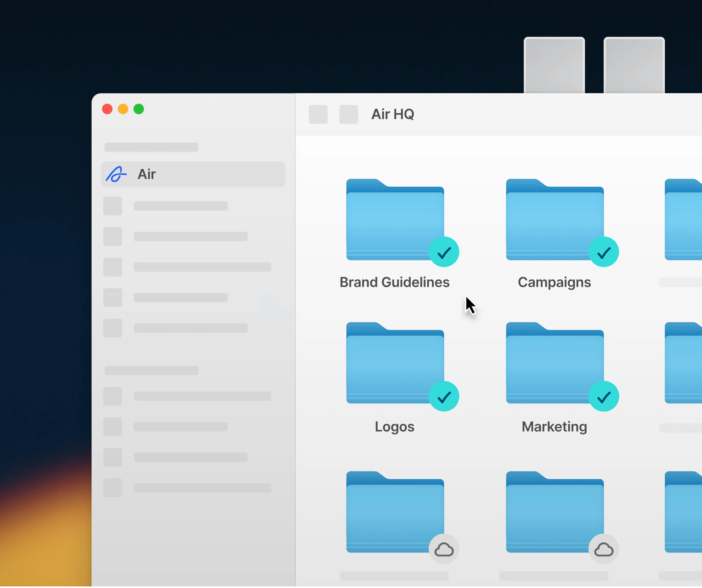Screen dimensions: 702x588
Task: Click the Campaigns folder label
Action: [x=554, y=283]
